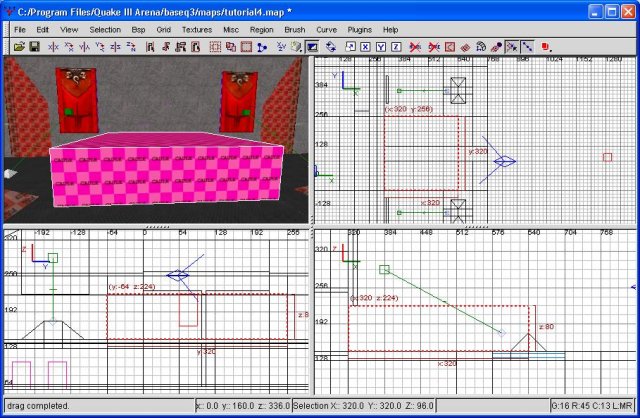Toggle the second red-crossed don't-select icon
Screen dimensions: 640x418
434,47
